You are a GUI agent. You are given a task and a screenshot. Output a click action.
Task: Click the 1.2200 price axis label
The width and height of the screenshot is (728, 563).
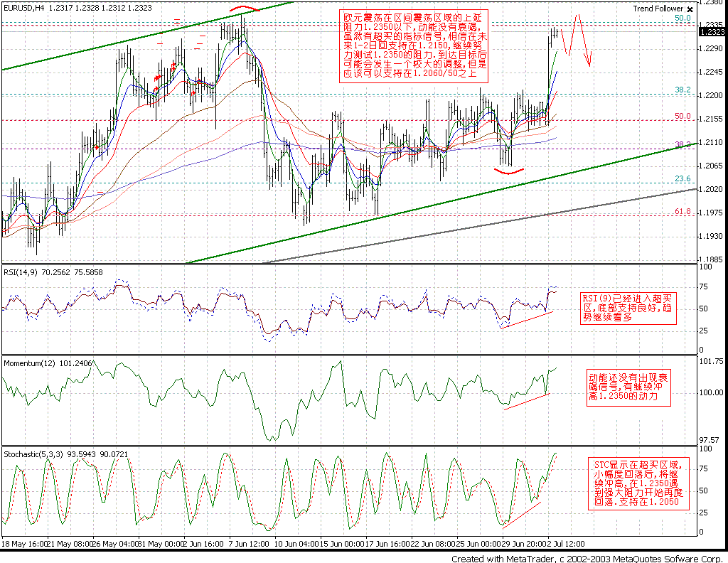(711, 95)
